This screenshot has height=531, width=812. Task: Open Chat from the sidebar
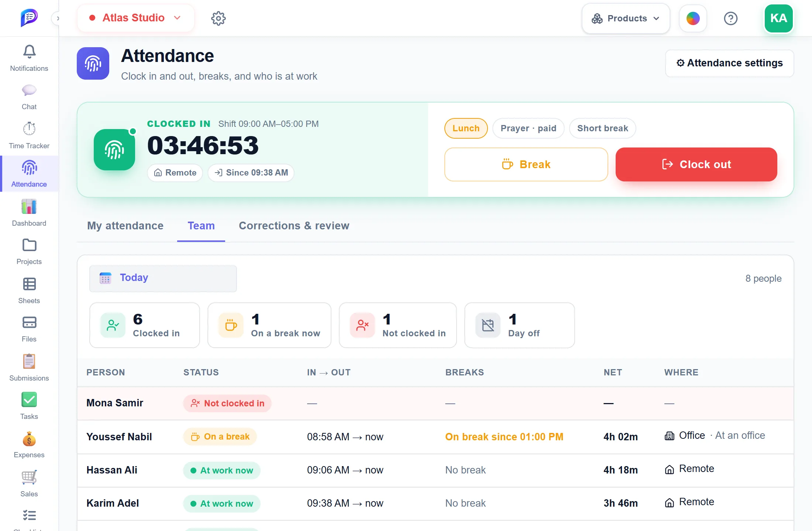29,97
